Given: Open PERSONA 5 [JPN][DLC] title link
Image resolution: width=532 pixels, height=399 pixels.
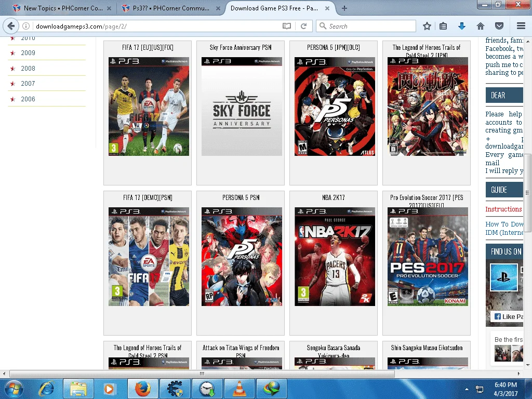Looking at the screenshot, I should pyautogui.click(x=334, y=47).
